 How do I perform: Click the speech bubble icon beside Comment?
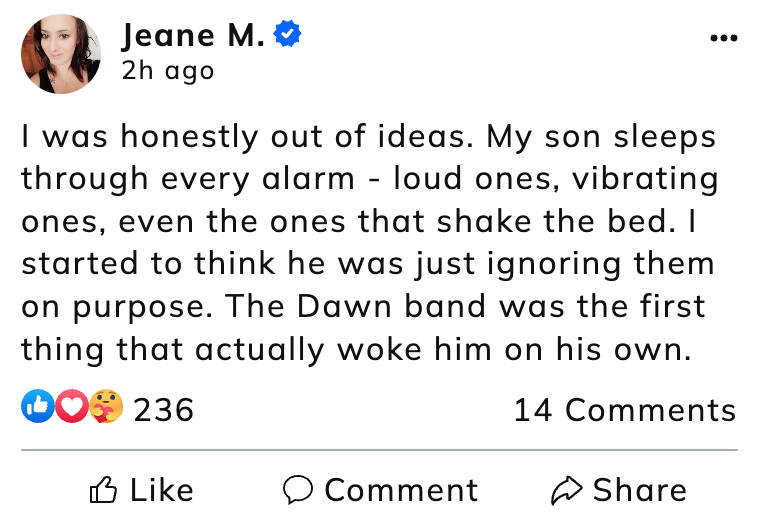(x=298, y=490)
